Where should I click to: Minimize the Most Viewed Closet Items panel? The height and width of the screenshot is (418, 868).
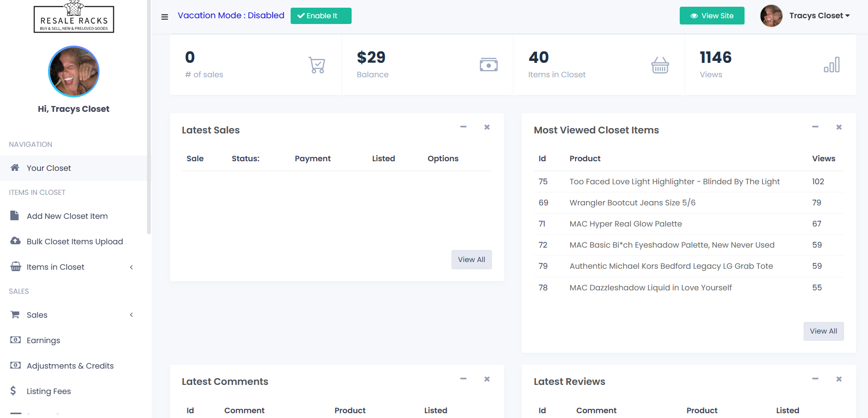(815, 127)
